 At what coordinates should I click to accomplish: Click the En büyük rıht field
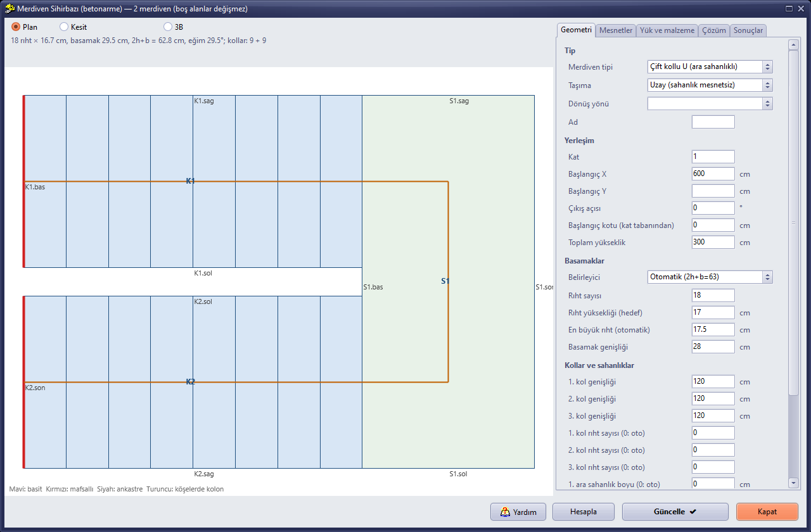(x=713, y=329)
